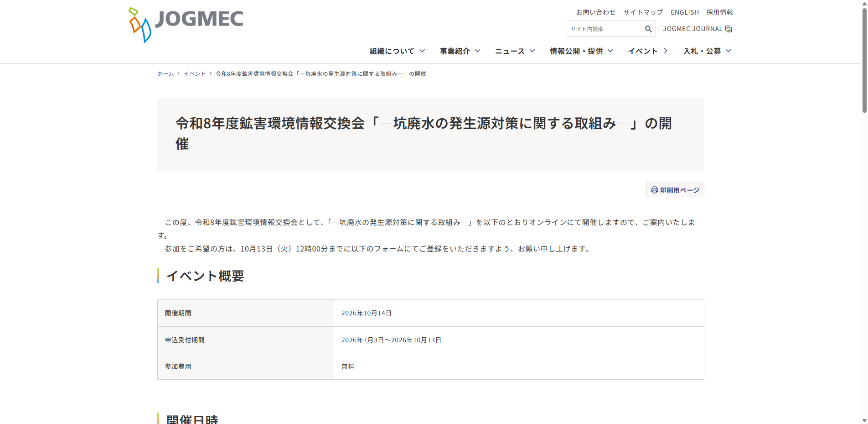Click the scrollbar up arrow
The width and height of the screenshot is (868, 424).
(864, 3)
